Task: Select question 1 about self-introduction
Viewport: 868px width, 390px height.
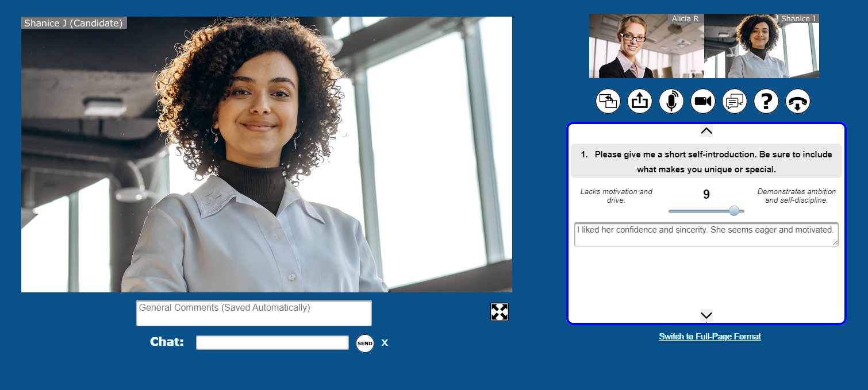Action: click(706, 160)
